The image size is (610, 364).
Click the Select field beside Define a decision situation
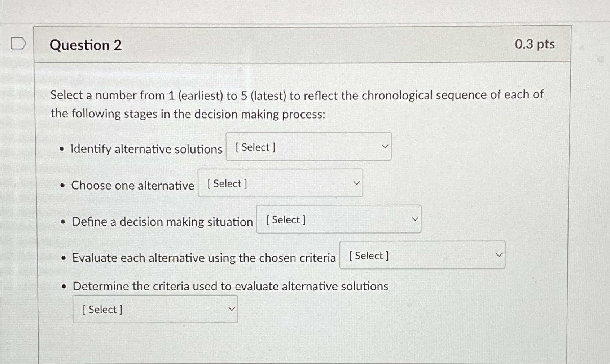tap(338, 219)
